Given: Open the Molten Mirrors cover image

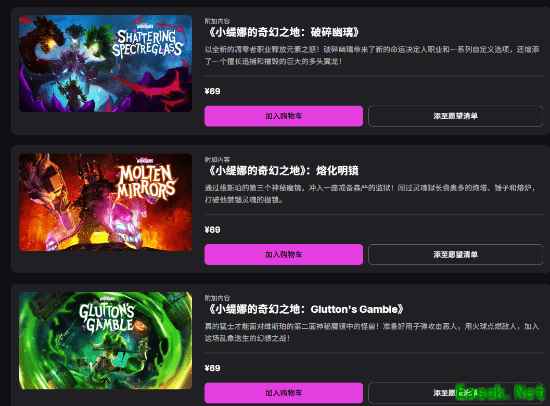Looking at the screenshot, I should (x=105, y=202).
